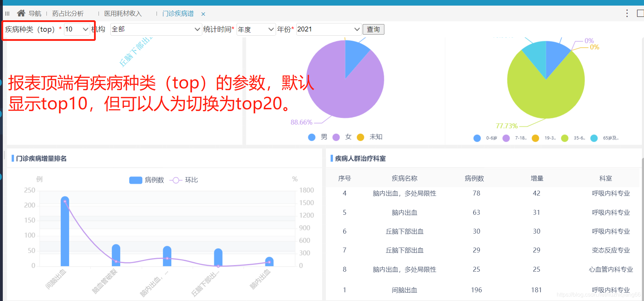Toggle the 环比 line legend
This screenshot has width=644, height=301.
coord(184,180)
